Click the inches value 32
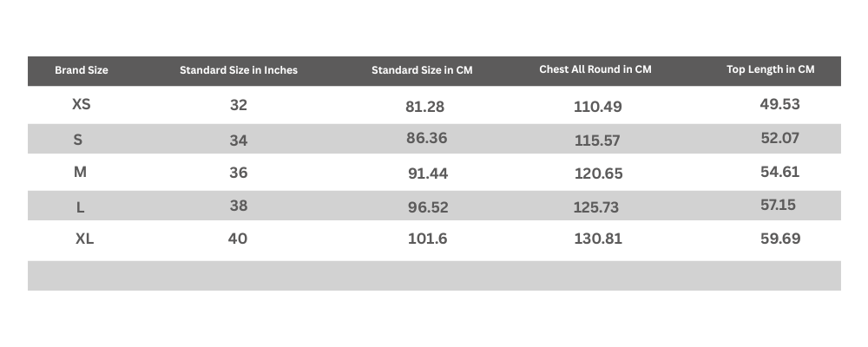 [x=239, y=105]
